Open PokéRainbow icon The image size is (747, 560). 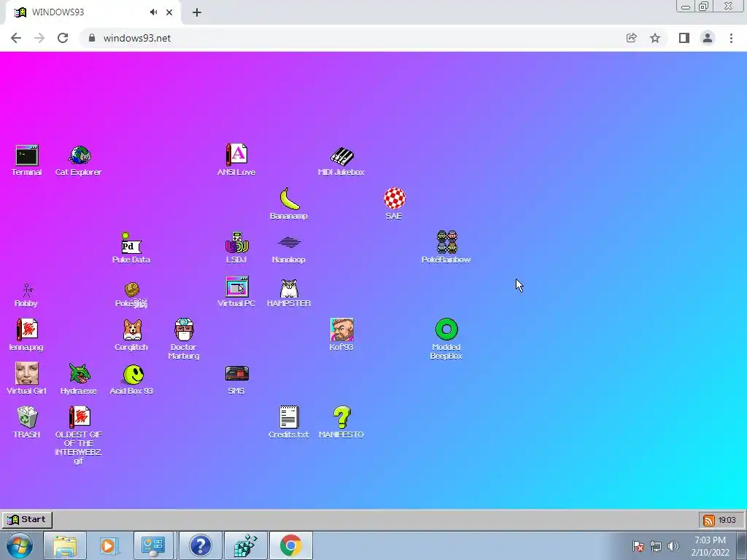point(446,247)
